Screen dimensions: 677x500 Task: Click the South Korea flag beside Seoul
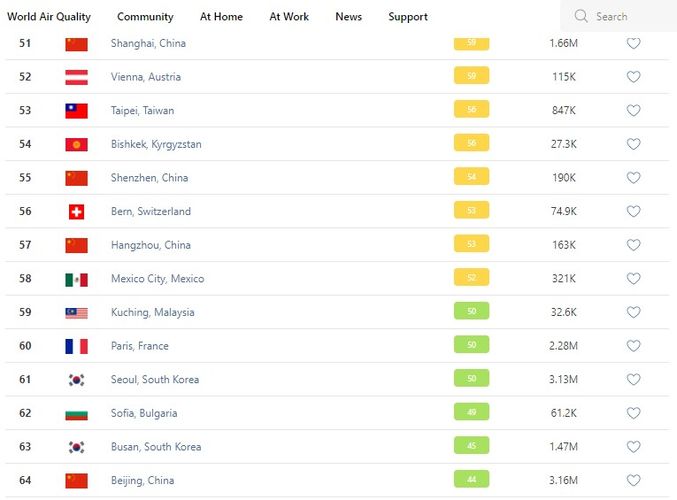tap(76, 380)
